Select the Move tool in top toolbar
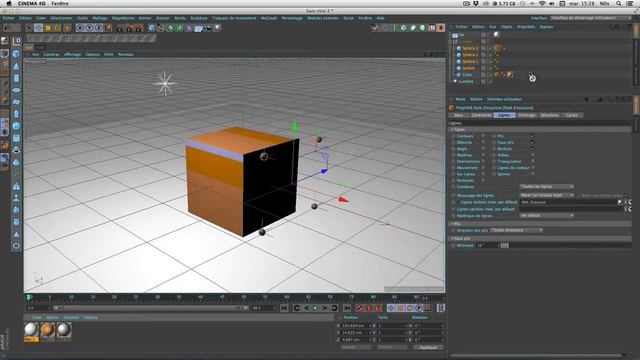Viewport: 640px width, 360px height. (x=38, y=28)
